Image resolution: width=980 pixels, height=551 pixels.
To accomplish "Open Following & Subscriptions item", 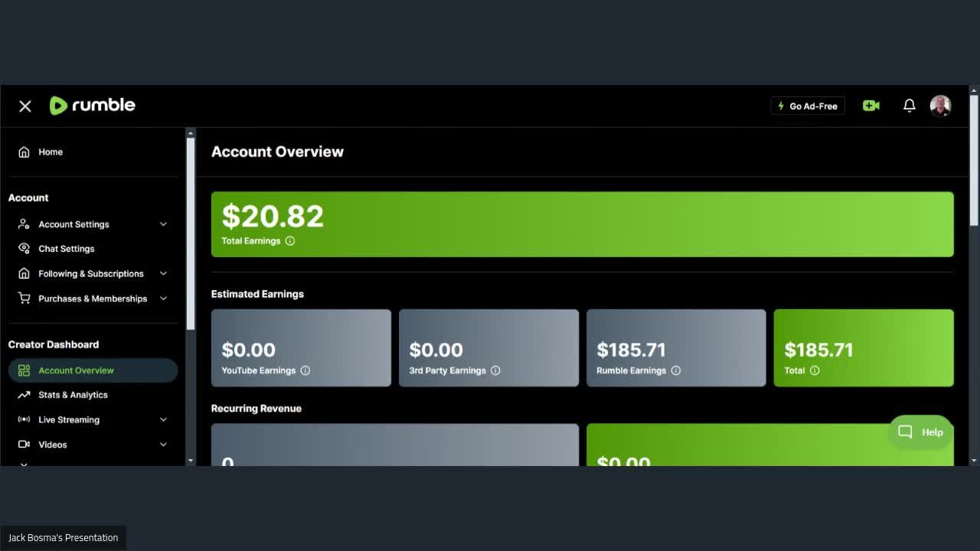I will 91,273.
